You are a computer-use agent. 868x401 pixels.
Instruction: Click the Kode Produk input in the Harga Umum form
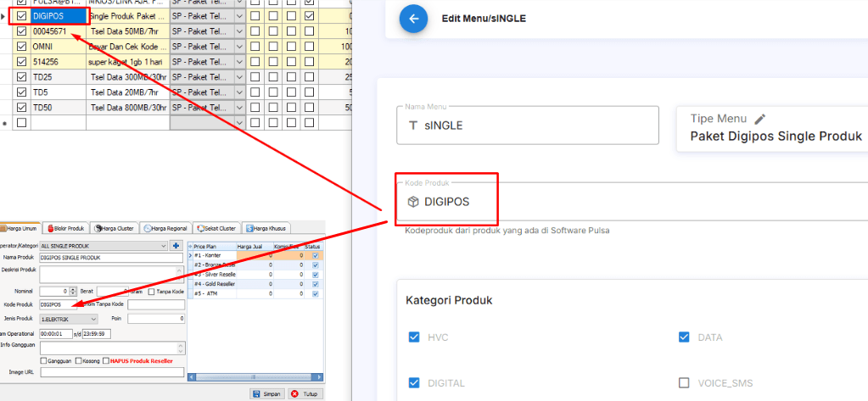pos(59,304)
